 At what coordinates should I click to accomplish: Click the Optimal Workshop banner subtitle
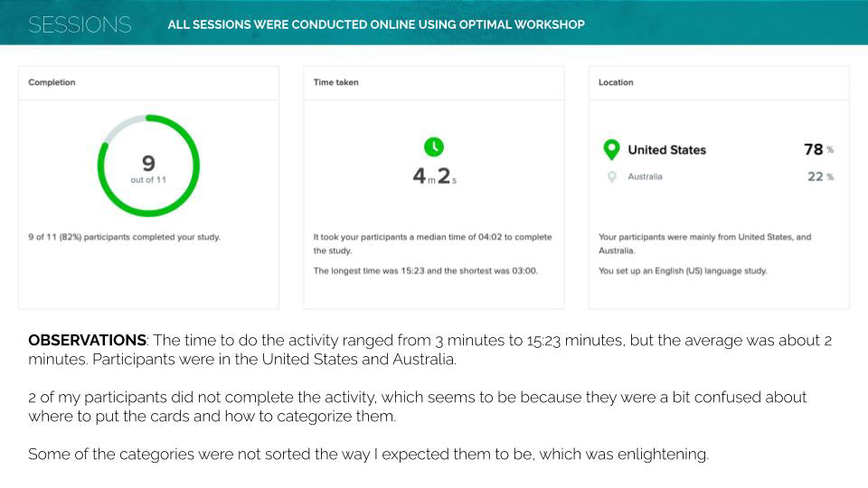pyautogui.click(x=376, y=24)
